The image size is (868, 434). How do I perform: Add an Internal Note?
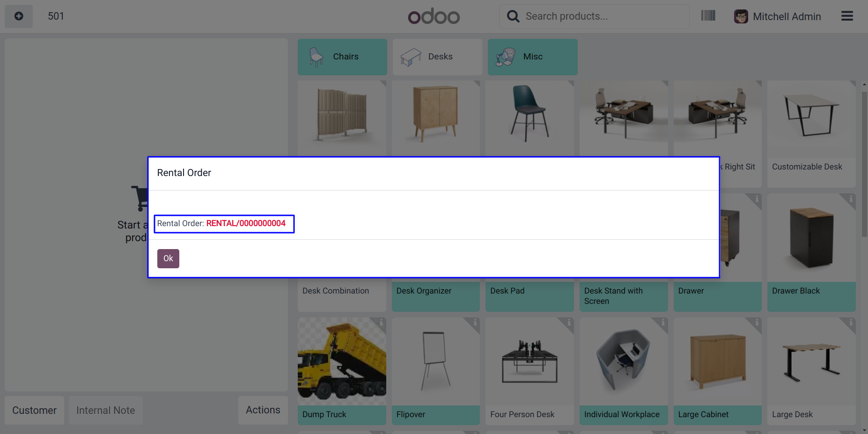(105, 411)
